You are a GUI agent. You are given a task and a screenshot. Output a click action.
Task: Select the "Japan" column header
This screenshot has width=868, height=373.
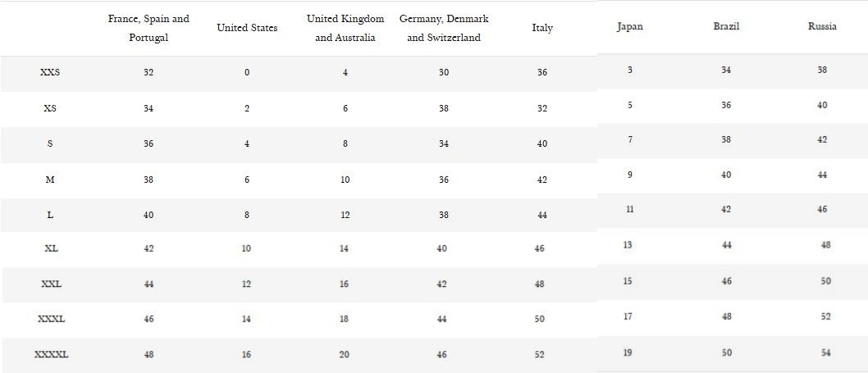tap(630, 26)
